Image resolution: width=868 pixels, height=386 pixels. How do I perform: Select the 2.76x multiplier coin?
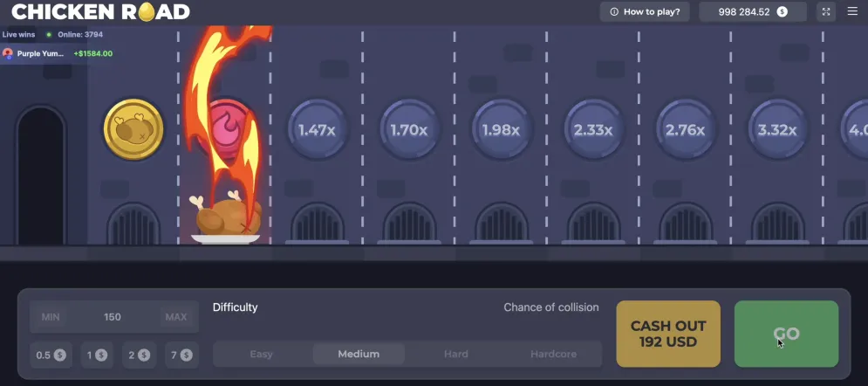tap(686, 129)
